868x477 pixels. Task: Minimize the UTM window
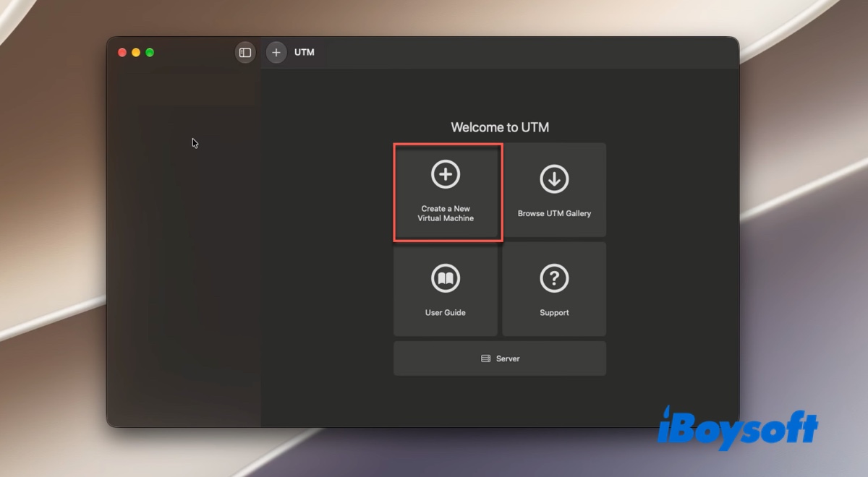click(136, 53)
